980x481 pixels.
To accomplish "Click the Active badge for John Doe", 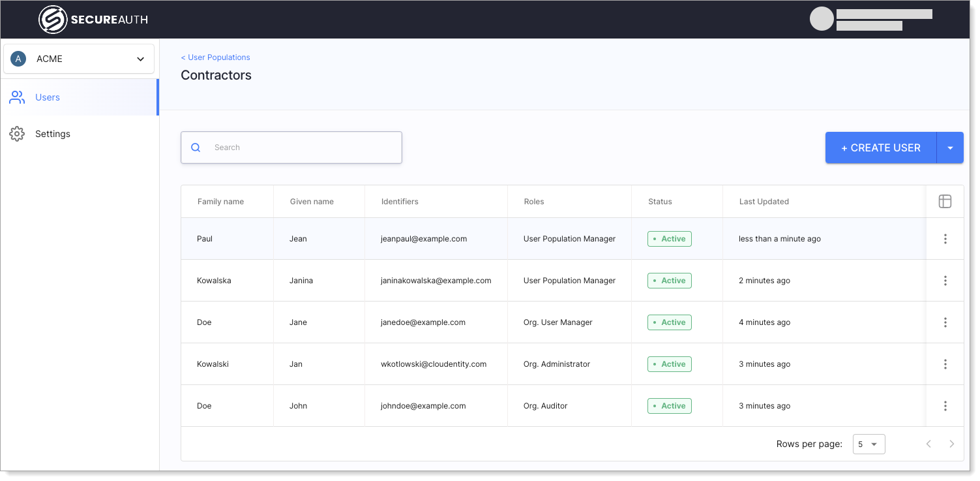I will pos(670,406).
